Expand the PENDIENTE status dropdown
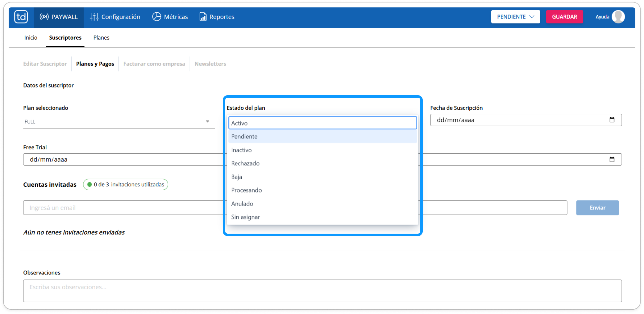 click(515, 17)
